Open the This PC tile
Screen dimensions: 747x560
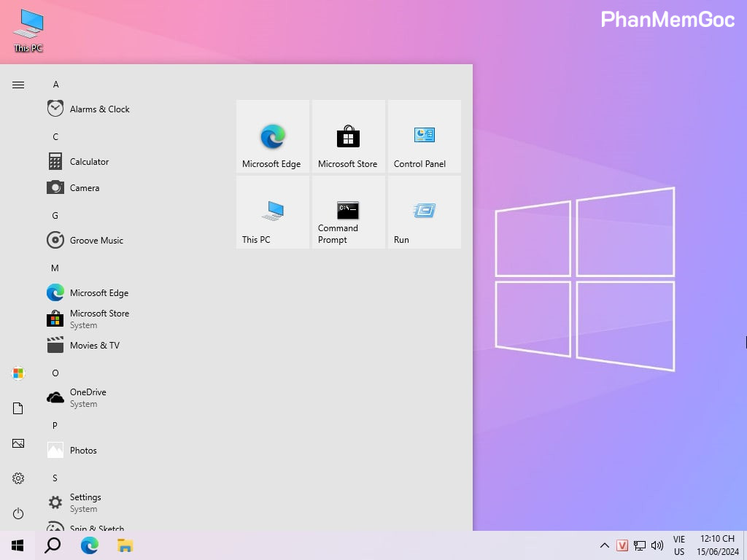pos(273,212)
